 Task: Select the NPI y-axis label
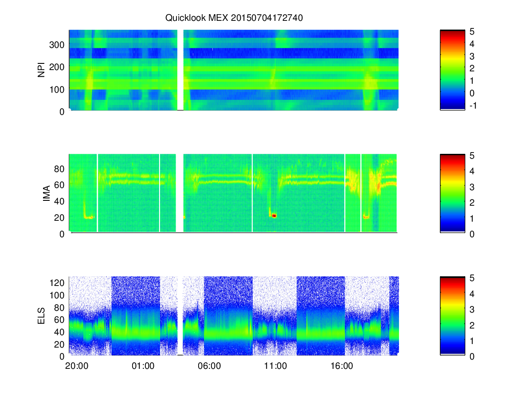click(x=42, y=71)
